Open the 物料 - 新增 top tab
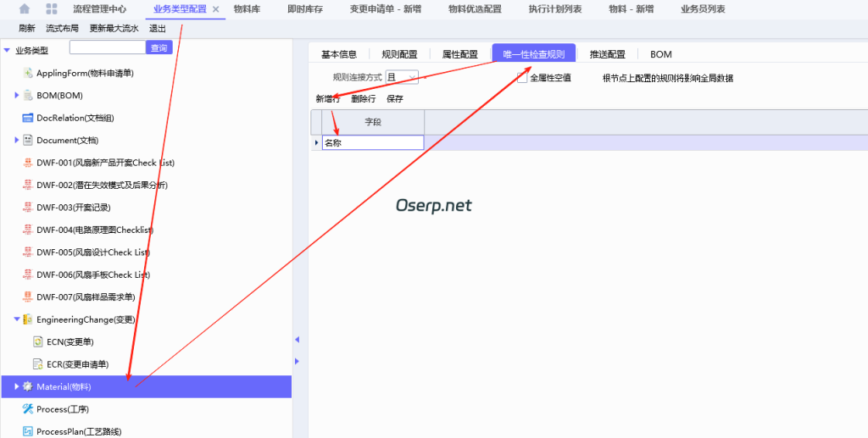The height and width of the screenshot is (438, 868). tap(631, 8)
